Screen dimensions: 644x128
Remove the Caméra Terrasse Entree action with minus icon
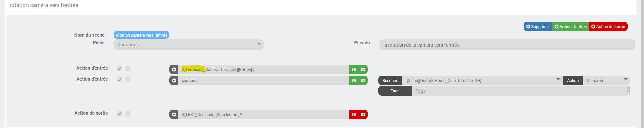174,69
